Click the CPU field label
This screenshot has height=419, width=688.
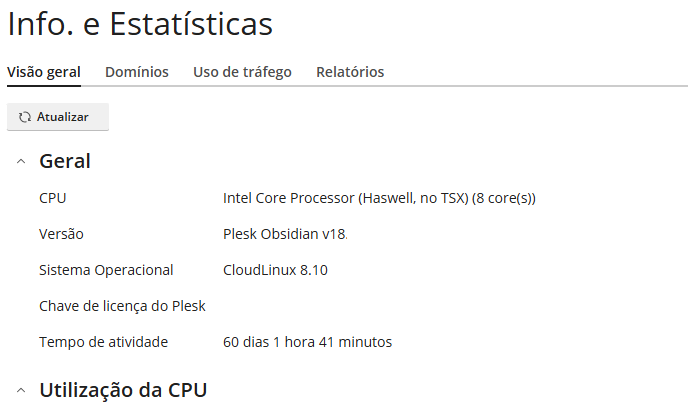pos(52,198)
